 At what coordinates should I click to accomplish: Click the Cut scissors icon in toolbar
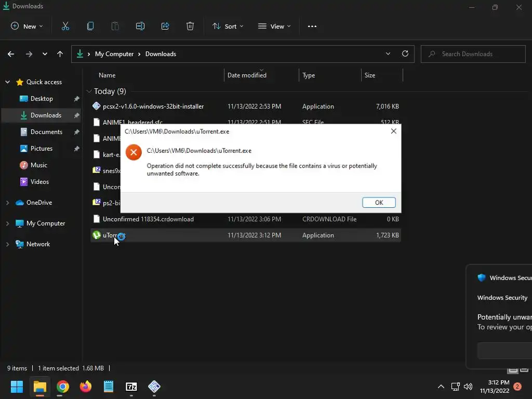[x=65, y=26]
